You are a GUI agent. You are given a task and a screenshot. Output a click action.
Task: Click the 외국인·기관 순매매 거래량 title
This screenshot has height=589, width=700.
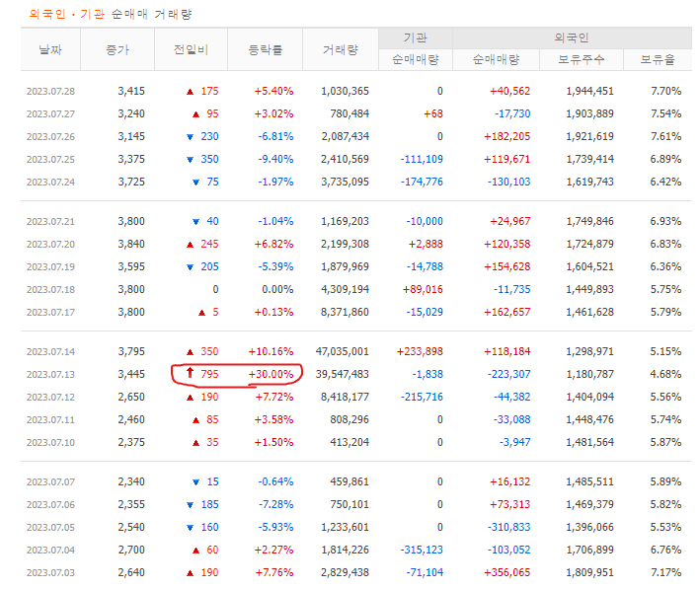click(x=111, y=14)
